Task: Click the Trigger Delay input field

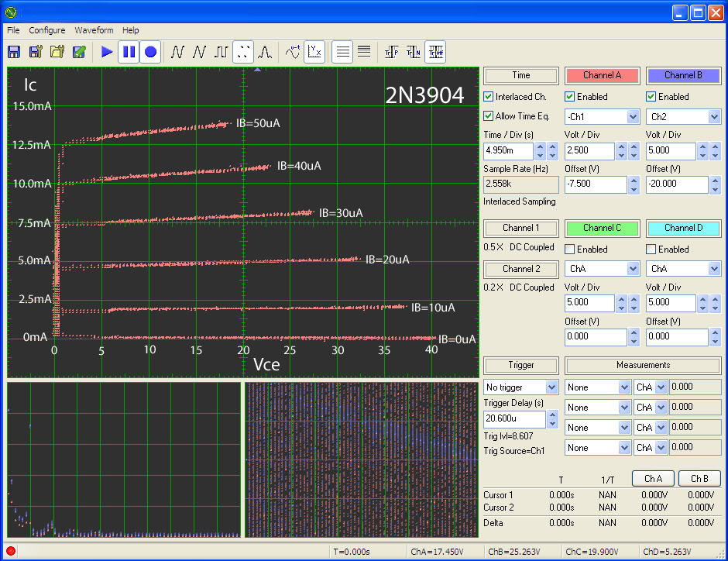Action: pyautogui.click(x=514, y=418)
